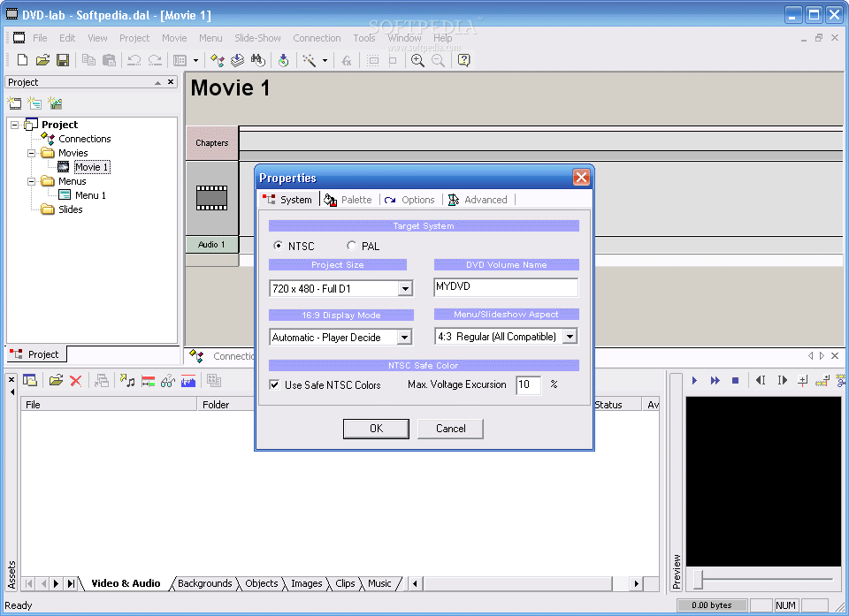Click the New project toolbar icon
This screenshot has width=849, height=616.
coord(22,60)
